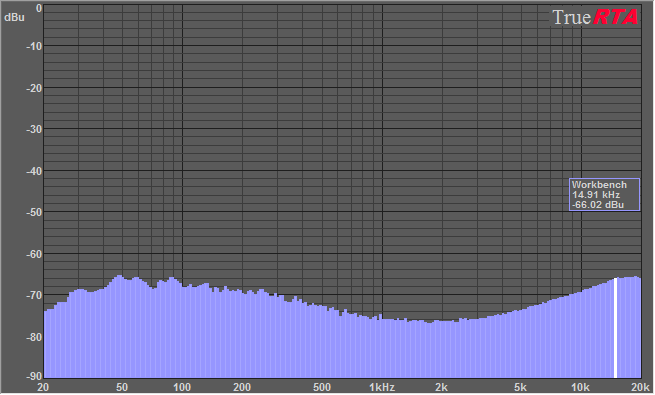Click the -60 level axis label

[x=34, y=254]
